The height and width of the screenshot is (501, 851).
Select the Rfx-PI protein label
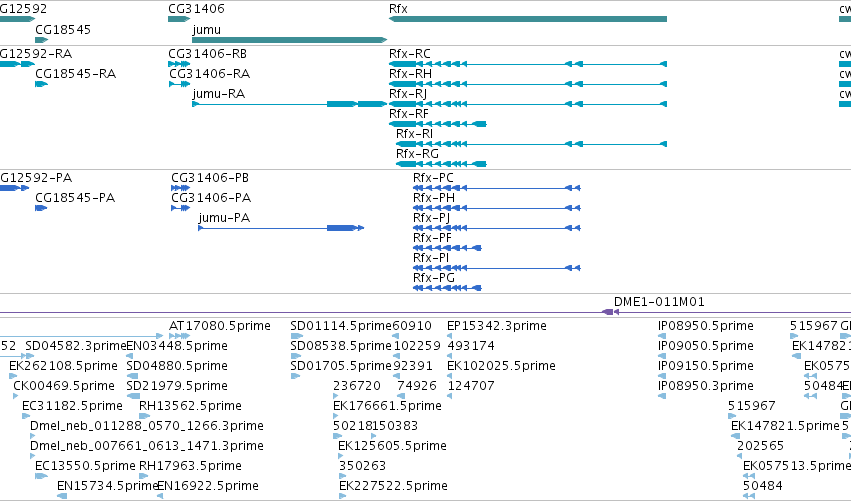click(x=431, y=258)
